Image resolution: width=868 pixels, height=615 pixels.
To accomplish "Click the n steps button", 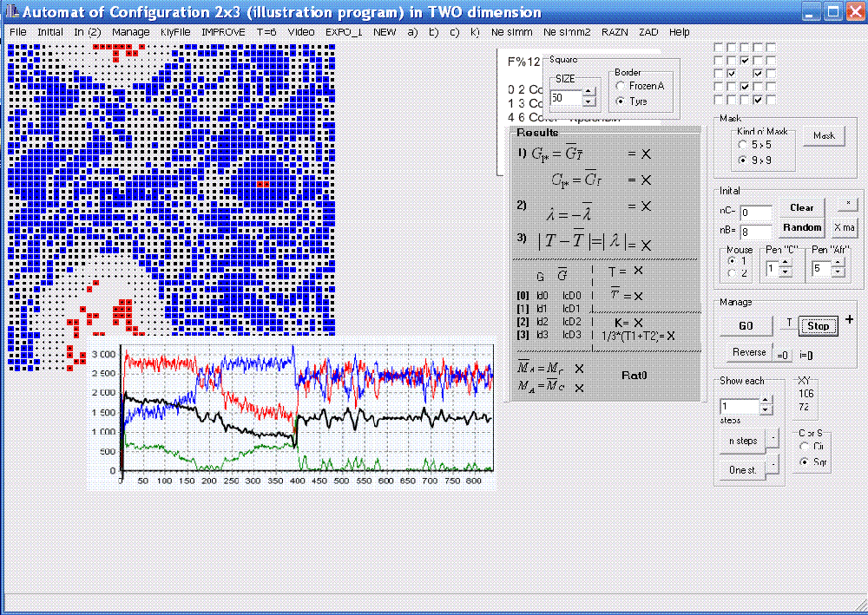I will [743, 441].
